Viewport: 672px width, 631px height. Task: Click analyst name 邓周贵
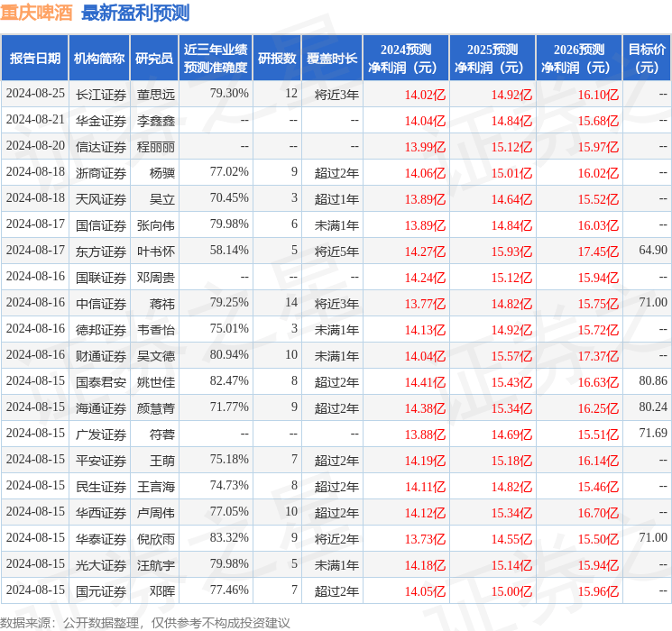coord(155,278)
